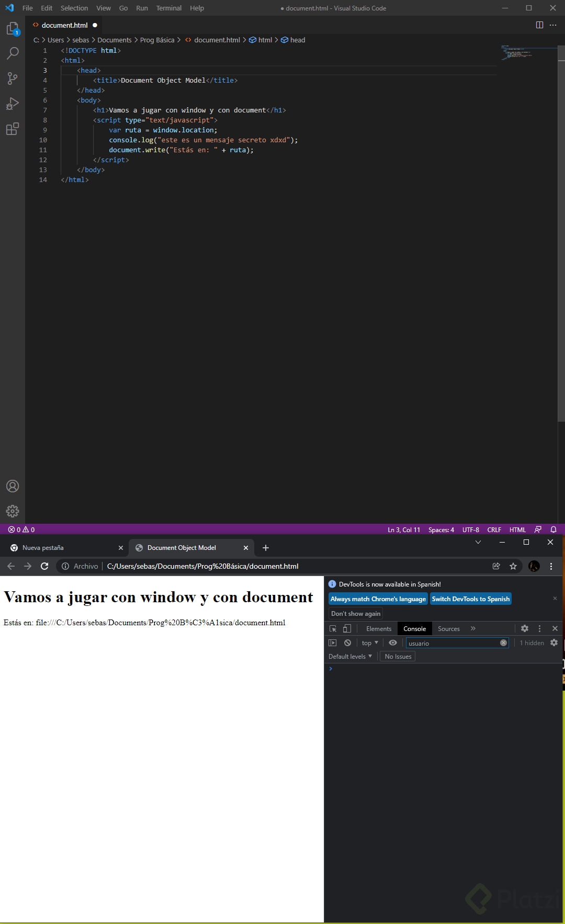Click the 'head' breadcrumb symbol
Screen dimensions: 565x924
point(293,40)
